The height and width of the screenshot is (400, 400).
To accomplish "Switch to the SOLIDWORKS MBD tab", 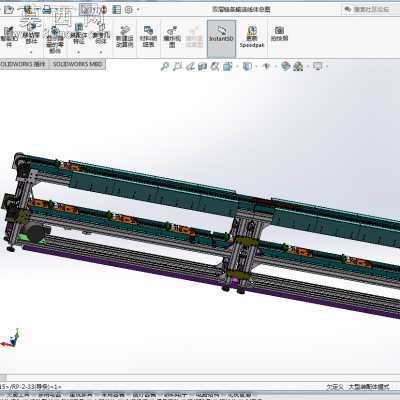I will pos(77,64).
